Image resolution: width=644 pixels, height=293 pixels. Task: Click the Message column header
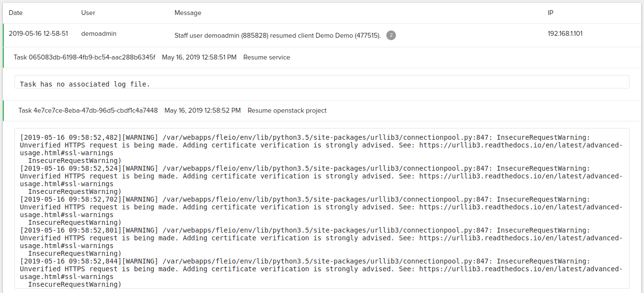tap(188, 13)
